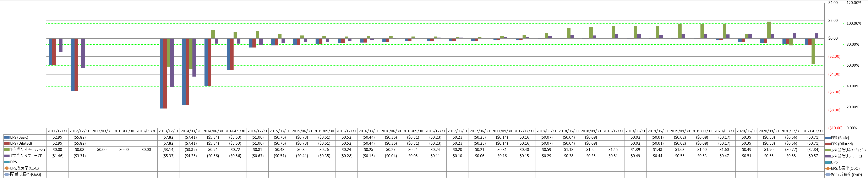This screenshot has height=178, width=868.
Task: Click net cash cell $0.94 under 2014/06/30
Action: [213, 149]
